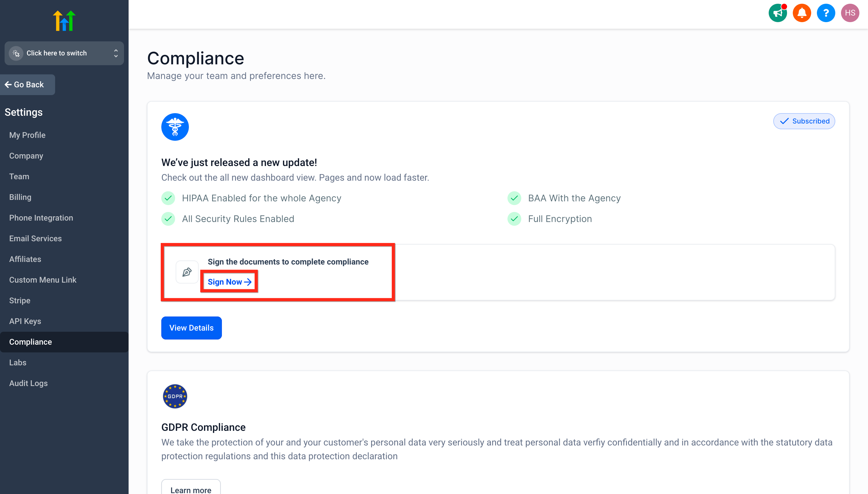
Task: Click the app logo with arrows
Action: [x=64, y=21]
